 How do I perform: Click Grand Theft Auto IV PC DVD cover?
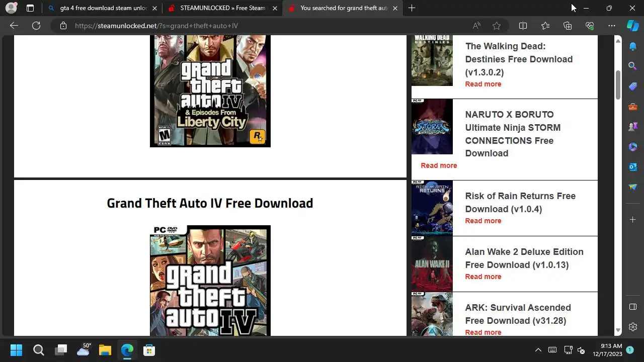click(x=210, y=281)
